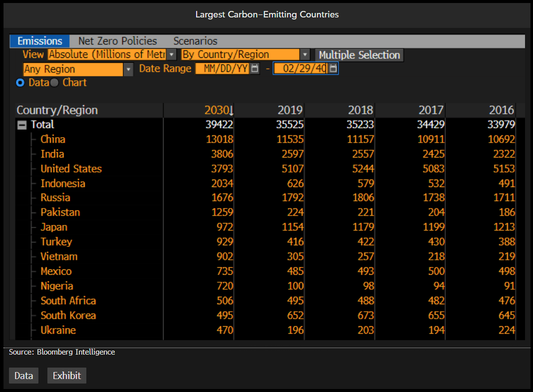Click Total 2016 value 33979

[502, 125]
